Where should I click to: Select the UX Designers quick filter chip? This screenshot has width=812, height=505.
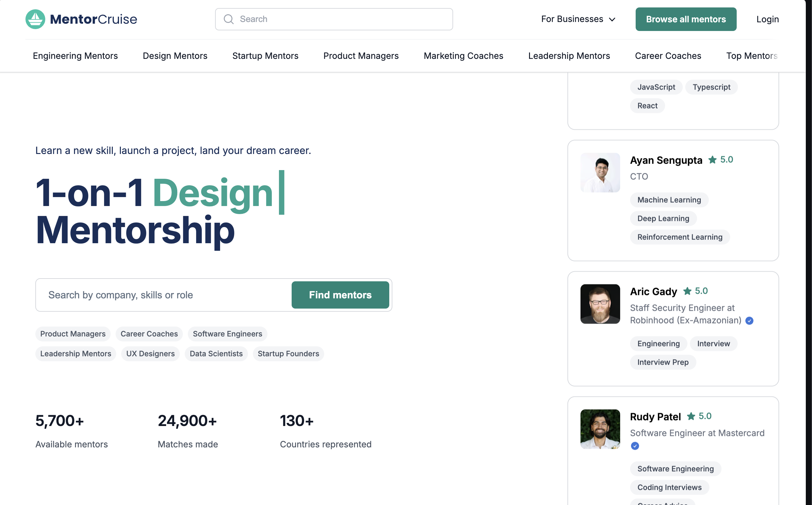(150, 353)
